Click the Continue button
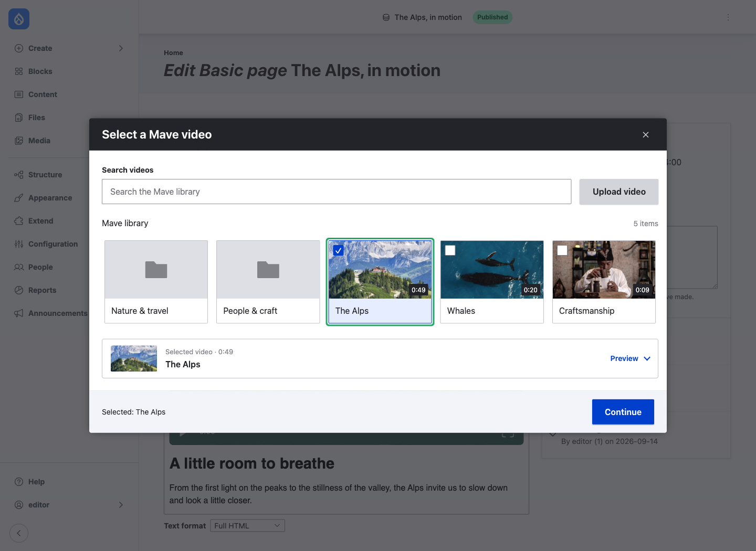 [x=623, y=412]
